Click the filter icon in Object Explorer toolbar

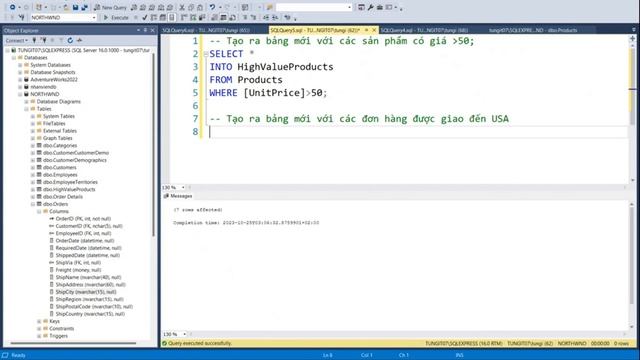tap(61, 40)
